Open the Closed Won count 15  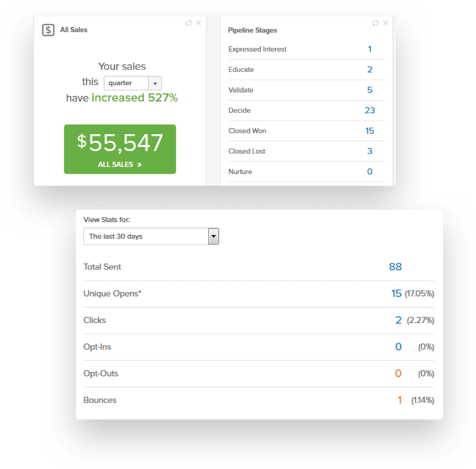point(370,131)
